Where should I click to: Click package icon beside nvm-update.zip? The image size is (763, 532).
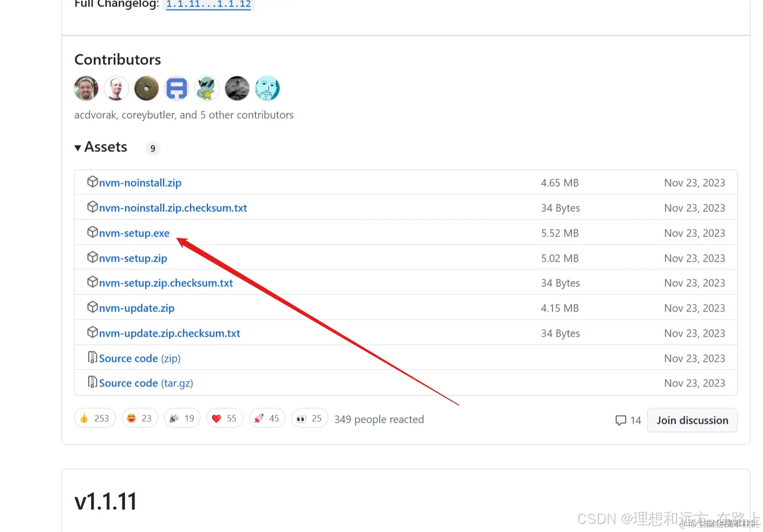point(92,307)
